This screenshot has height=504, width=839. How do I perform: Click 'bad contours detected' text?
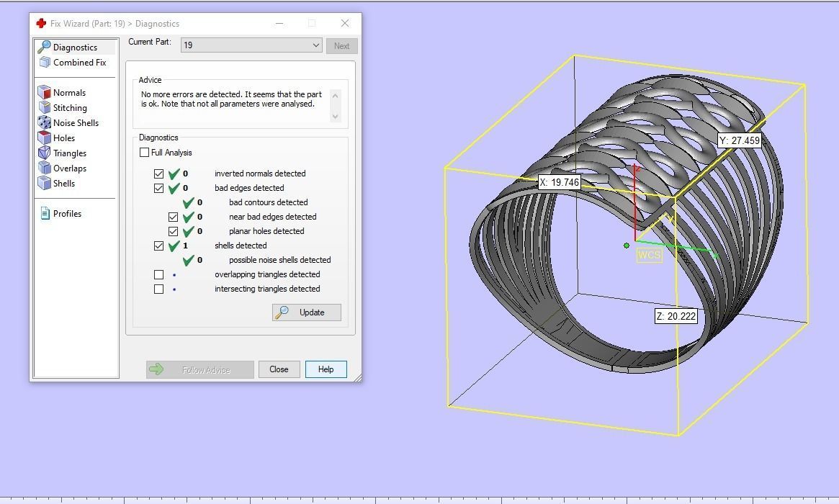tap(269, 202)
